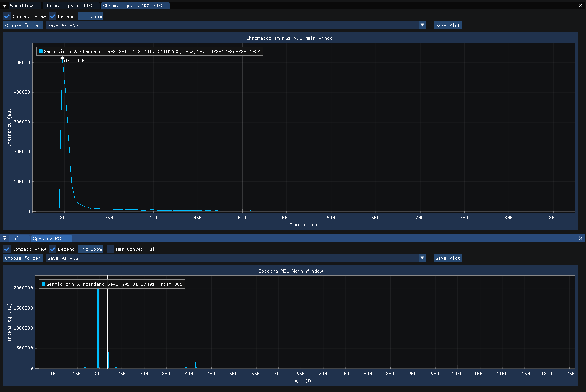
Task: Click the Save As PNG path field in chromatogram panel
Action: click(232, 25)
